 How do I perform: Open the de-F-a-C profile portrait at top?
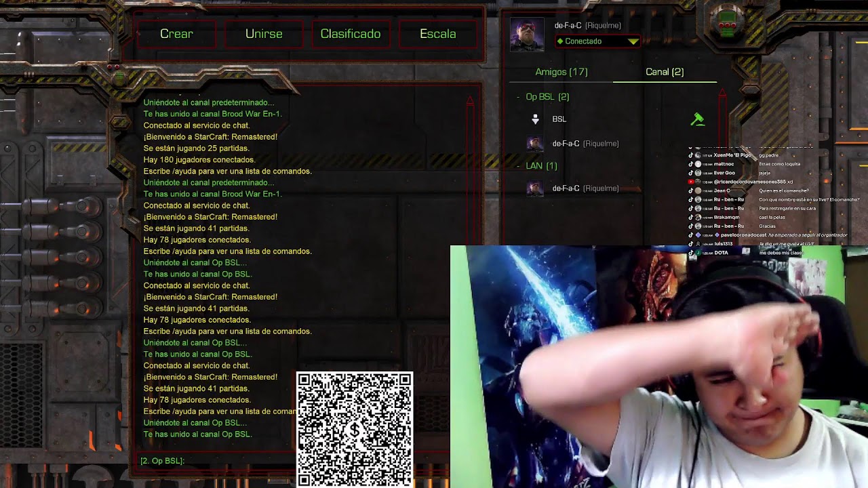(527, 35)
